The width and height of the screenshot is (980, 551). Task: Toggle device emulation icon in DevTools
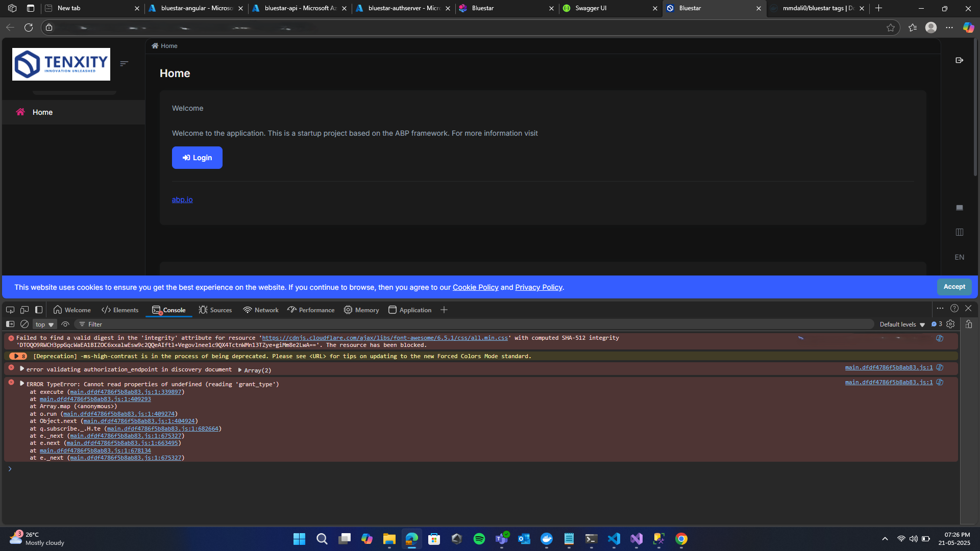coord(24,310)
